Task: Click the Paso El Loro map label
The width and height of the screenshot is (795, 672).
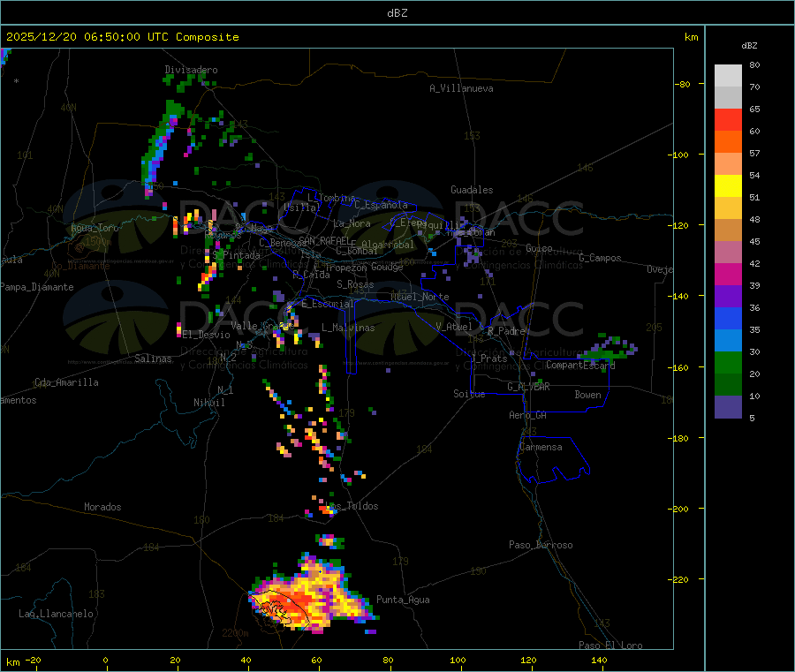Action: tap(611, 646)
